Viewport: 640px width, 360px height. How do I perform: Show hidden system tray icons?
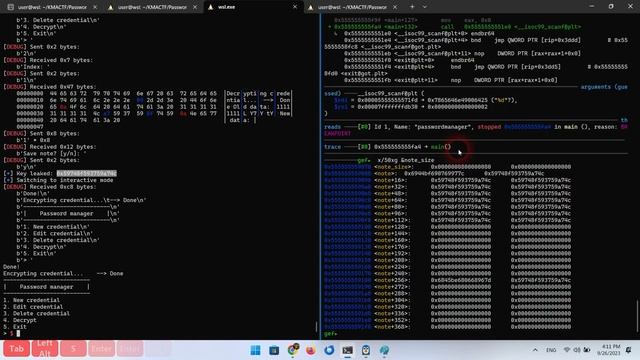point(535,350)
